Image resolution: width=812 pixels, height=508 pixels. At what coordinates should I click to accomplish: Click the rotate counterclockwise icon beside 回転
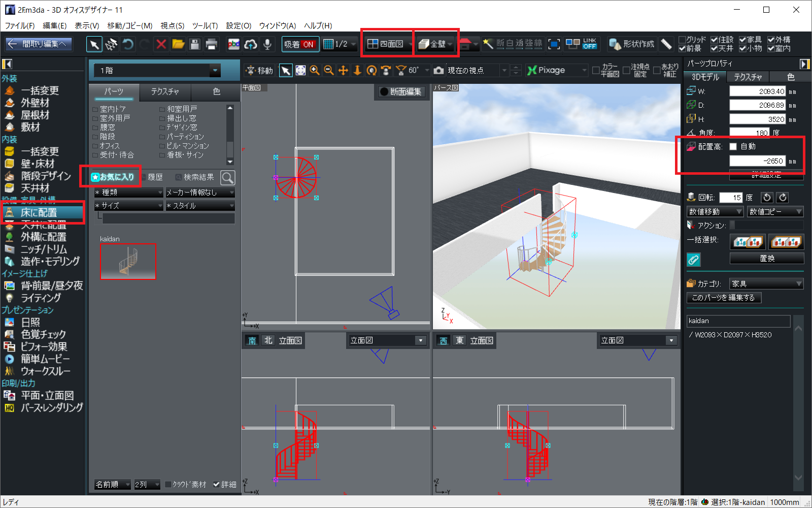coord(767,198)
